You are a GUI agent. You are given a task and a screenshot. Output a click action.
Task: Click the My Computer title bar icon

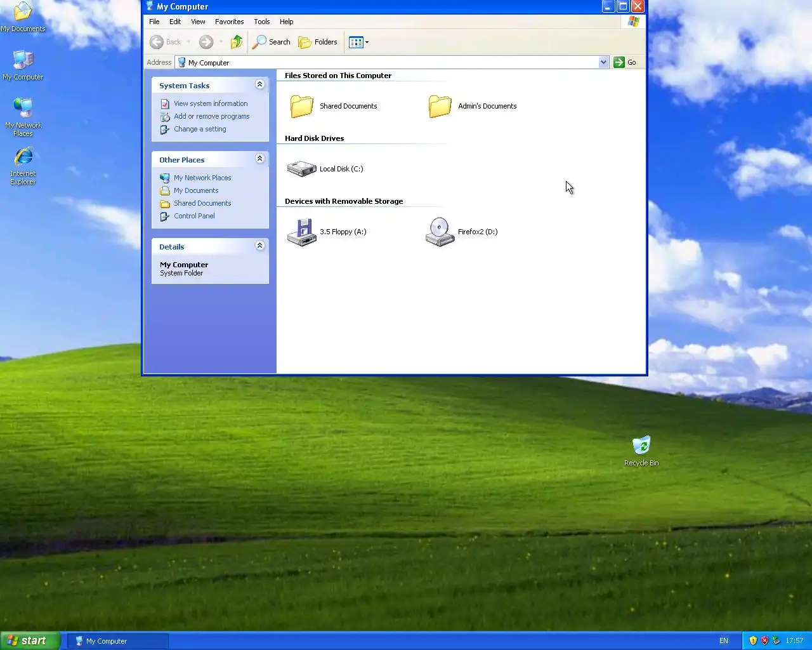pos(150,6)
